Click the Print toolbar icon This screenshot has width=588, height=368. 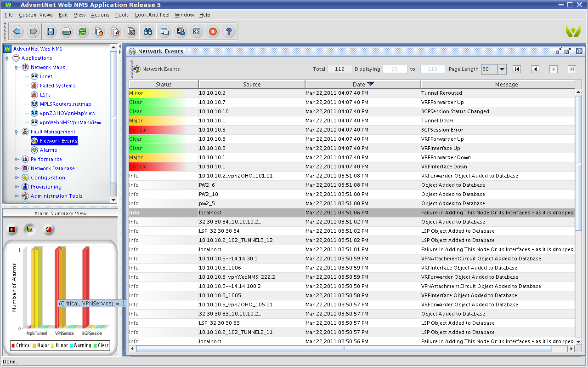click(67, 31)
